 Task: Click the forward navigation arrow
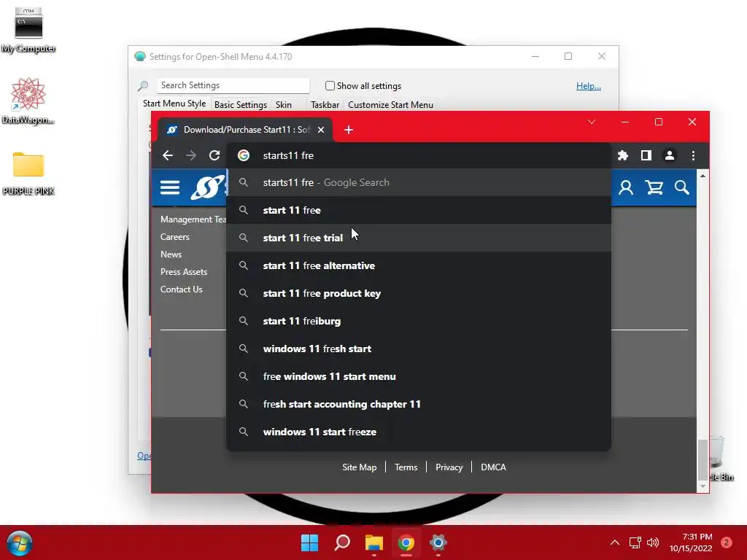pos(191,155)
